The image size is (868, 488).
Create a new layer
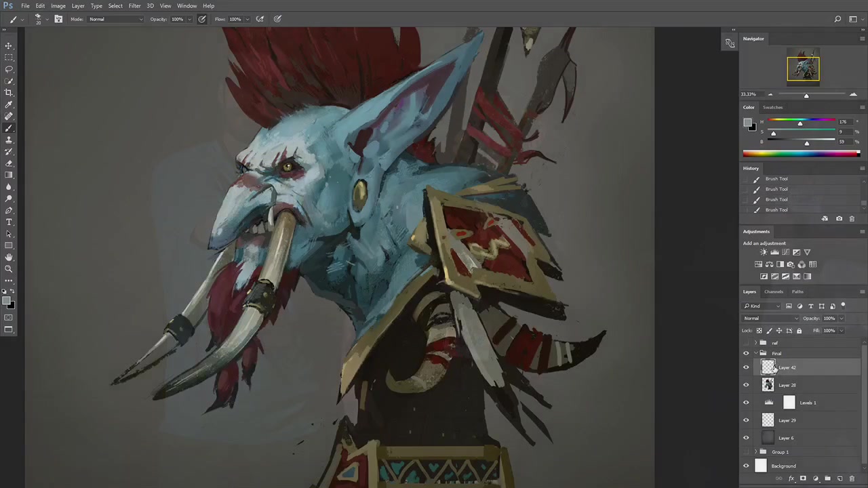[840, 479]
